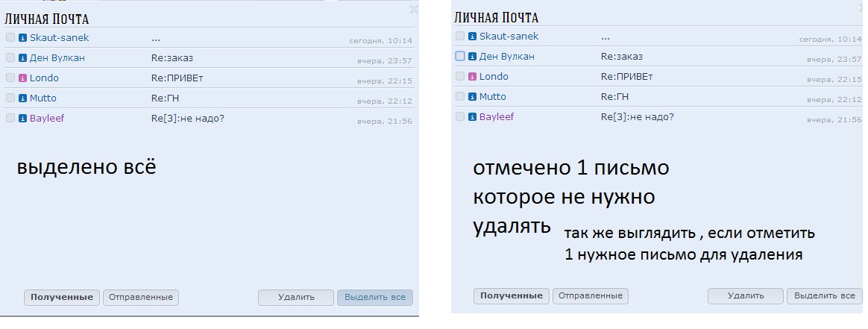Switch to Полученные tab in right window

coord(511,295)
